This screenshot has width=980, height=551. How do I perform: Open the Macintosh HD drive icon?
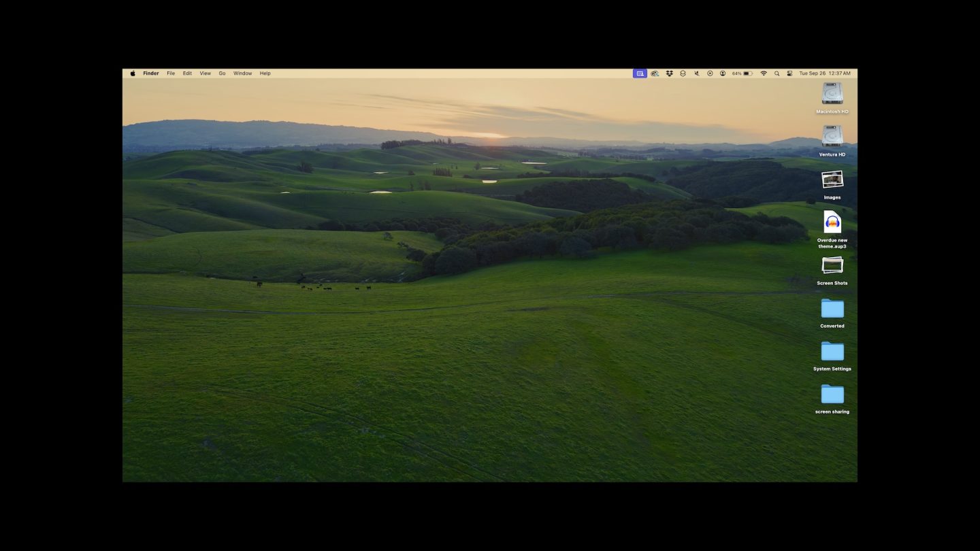tap(832, 94)
